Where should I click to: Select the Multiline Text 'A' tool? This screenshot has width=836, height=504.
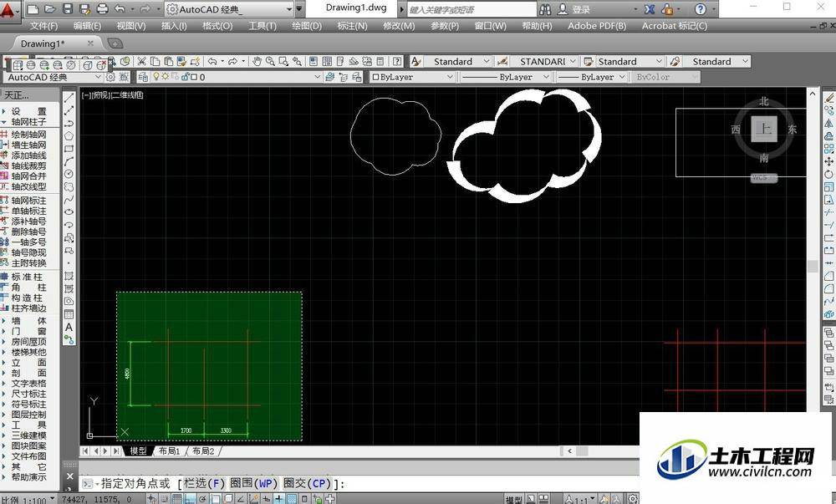[69, 327]
